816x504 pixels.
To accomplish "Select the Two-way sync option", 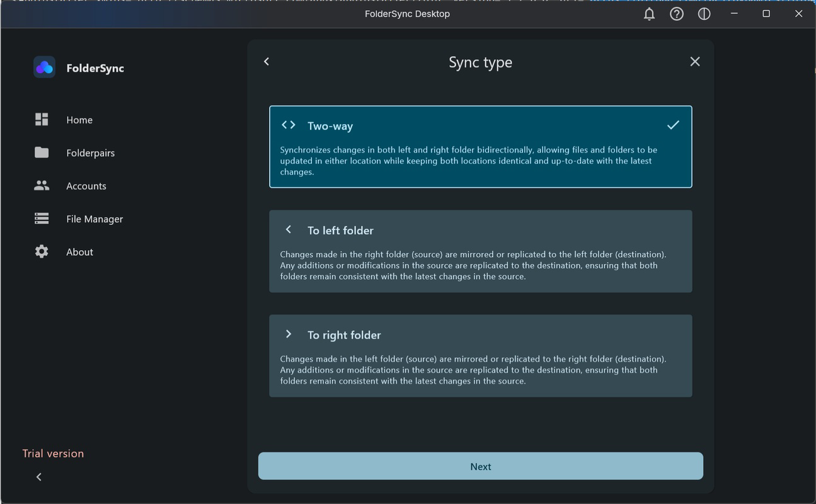I will (x=481, y=147).
